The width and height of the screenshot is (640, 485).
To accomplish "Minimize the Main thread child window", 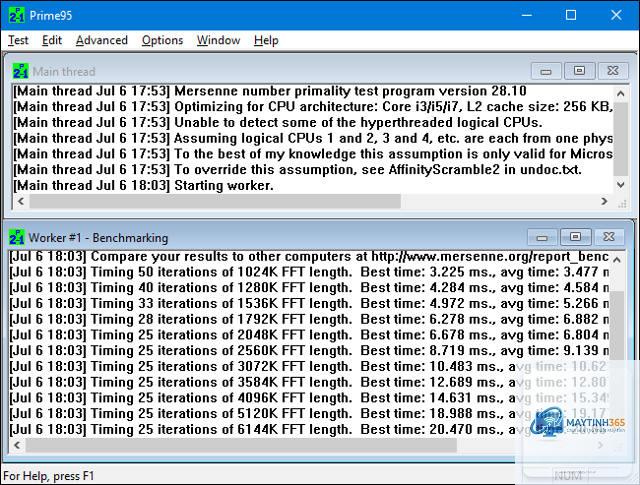I will point(546,71).
